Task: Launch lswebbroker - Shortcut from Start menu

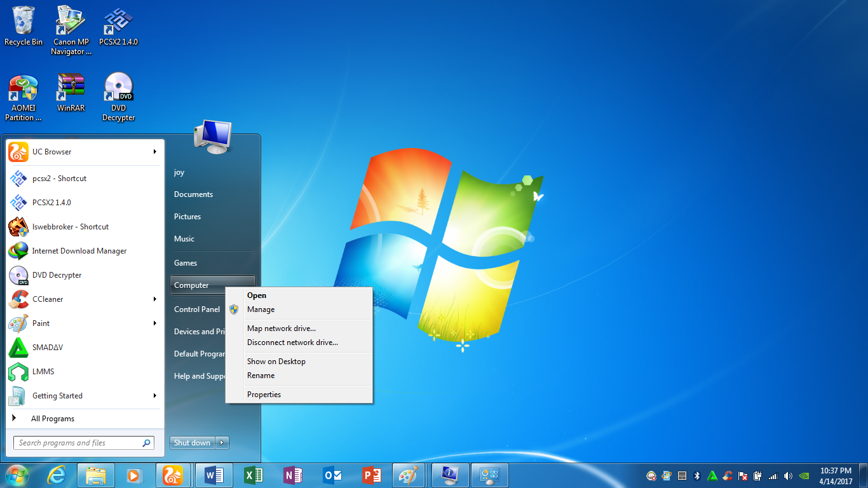Action: [85, 227]
